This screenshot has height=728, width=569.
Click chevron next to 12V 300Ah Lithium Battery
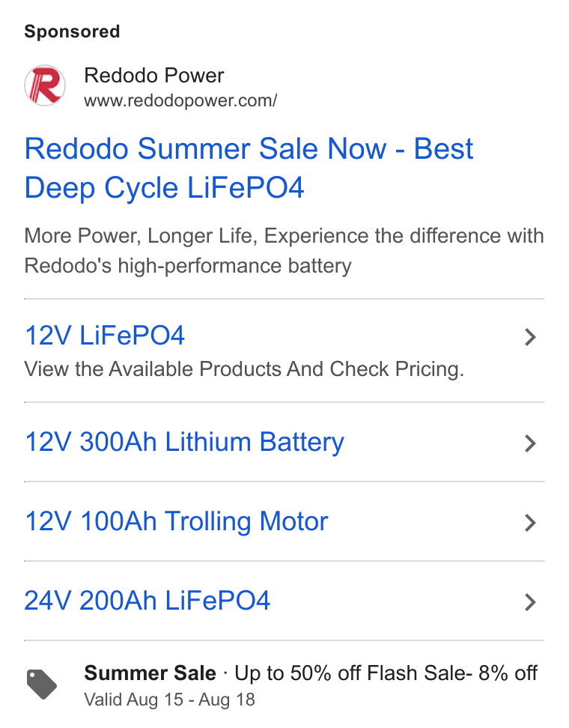click(530, 443)
